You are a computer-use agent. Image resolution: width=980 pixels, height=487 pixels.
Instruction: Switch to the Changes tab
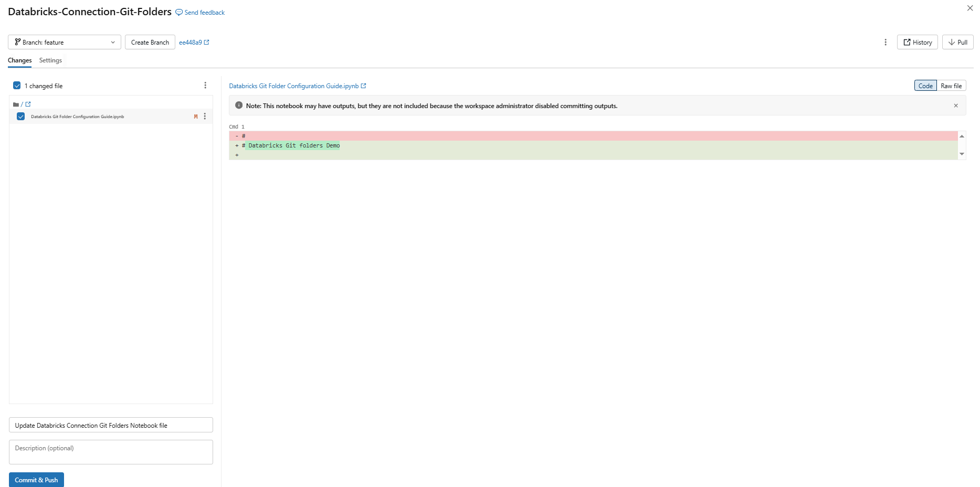(20, 60)
